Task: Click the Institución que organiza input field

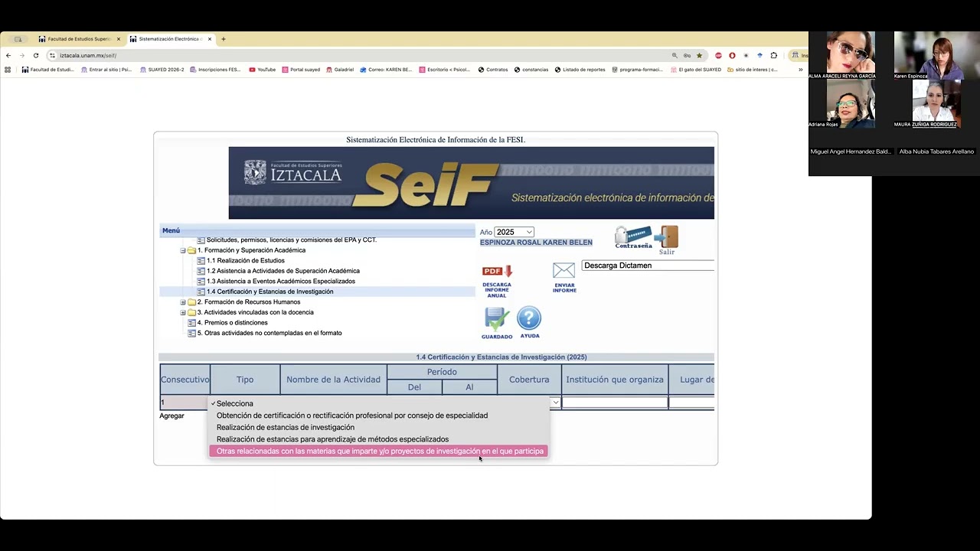Action: coord(615,403)
